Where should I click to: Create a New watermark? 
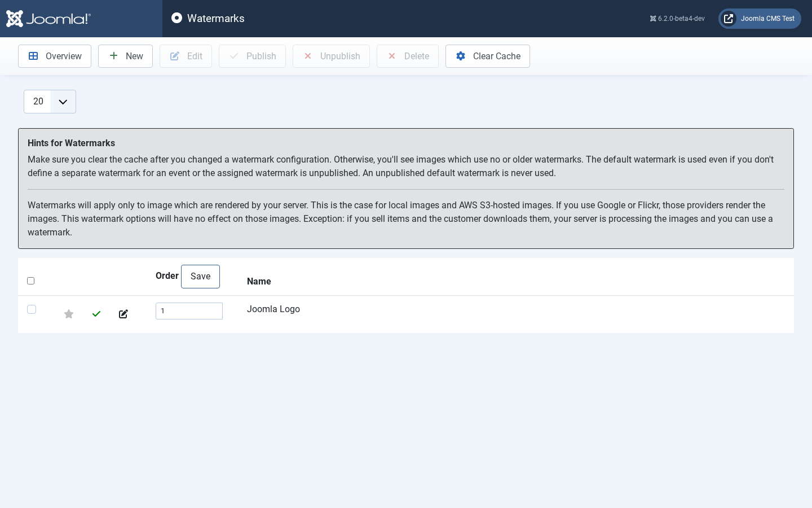coord(125,56)
